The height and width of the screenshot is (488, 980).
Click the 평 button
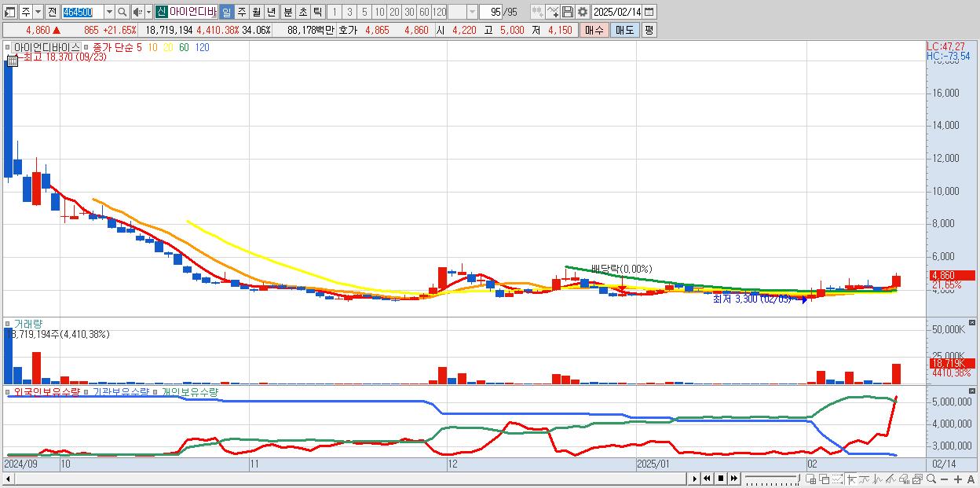pyautogui.click(x=649, y=30)
